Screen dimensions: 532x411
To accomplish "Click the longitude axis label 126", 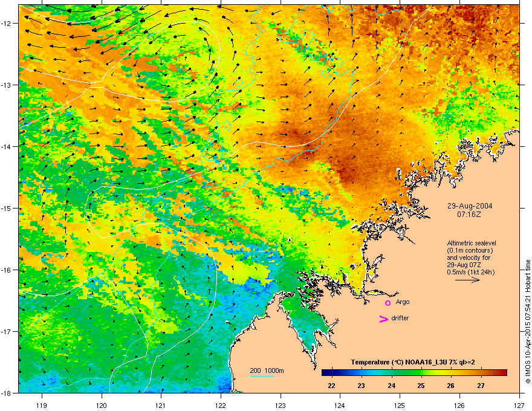I will [x=459, y=406].
